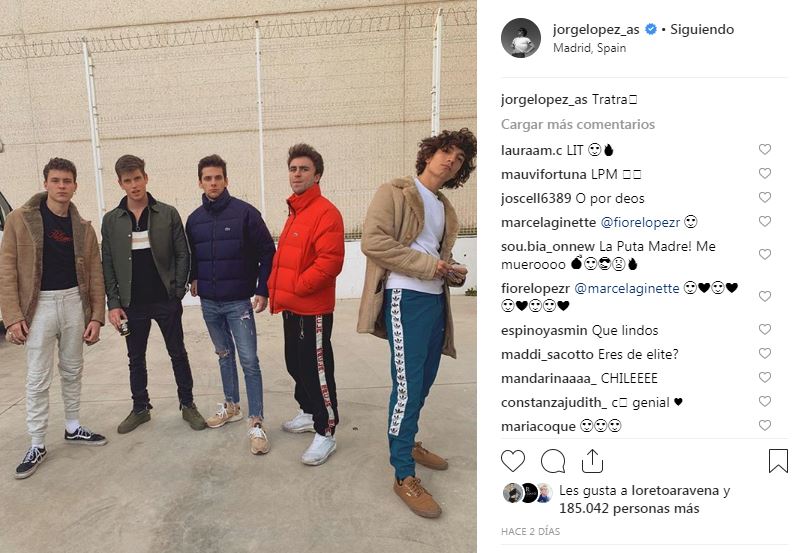793x553 pixels.
Task: Open the comment bubble icon
Action: [553, 461]
